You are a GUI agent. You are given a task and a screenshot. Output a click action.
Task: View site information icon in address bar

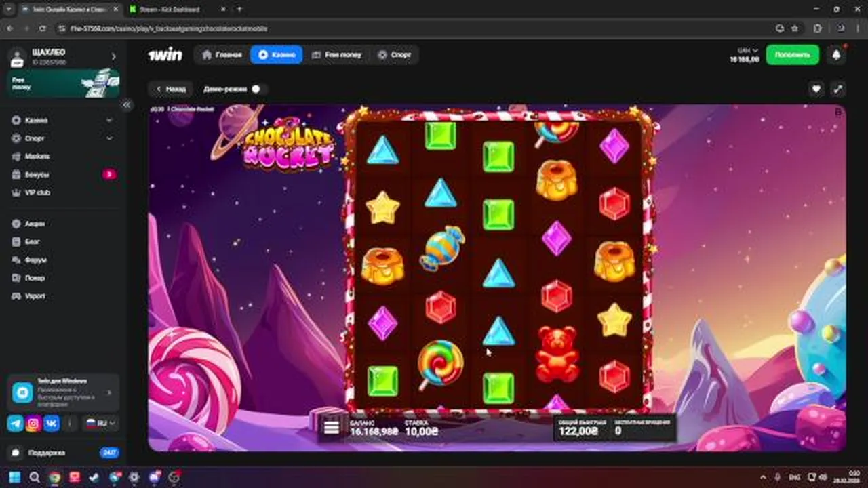click(62, 28)
